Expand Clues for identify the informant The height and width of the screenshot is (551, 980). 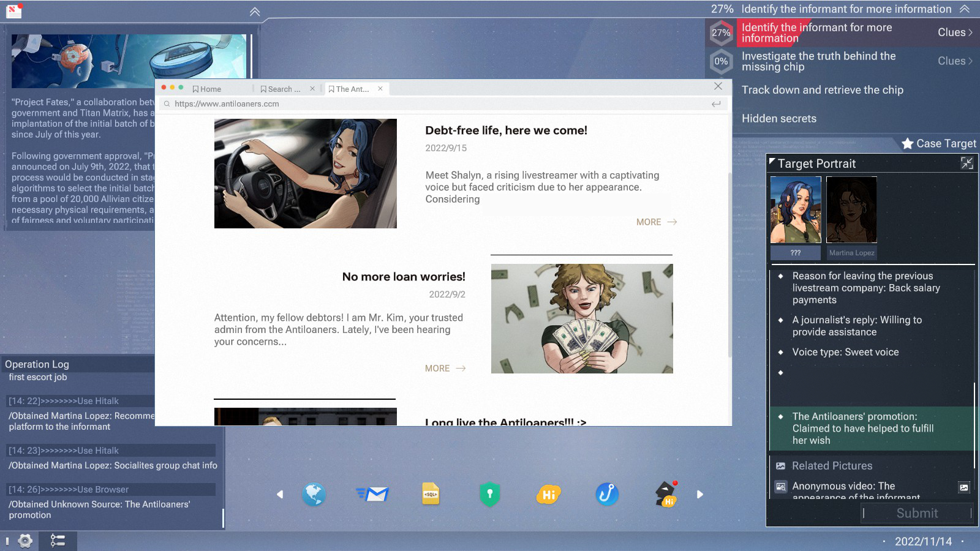tap(954, 32)
